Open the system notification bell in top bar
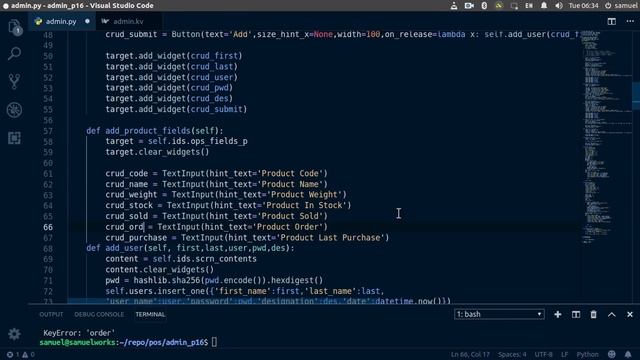Image resolution: width=640 pixels, height=360 pixels. [544, 6]
